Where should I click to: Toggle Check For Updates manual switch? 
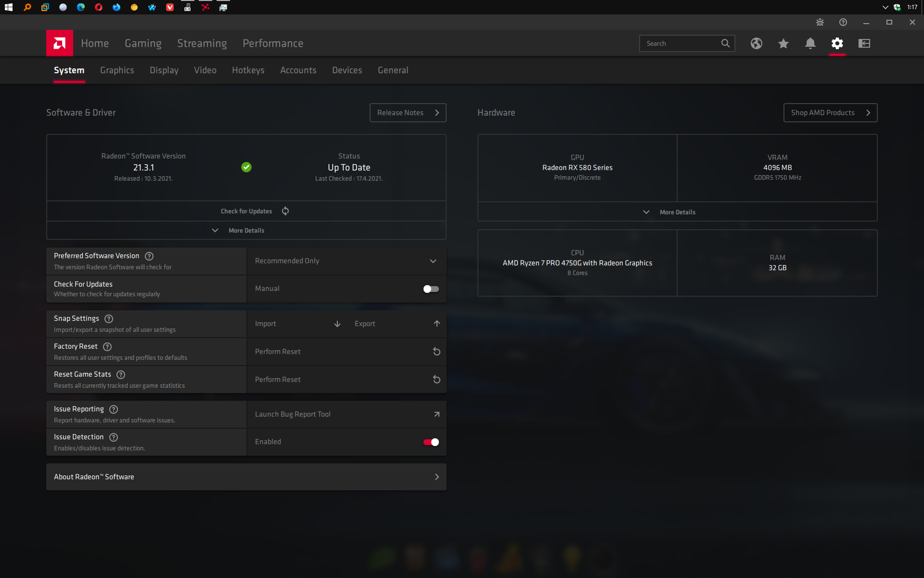click(431, 289)
